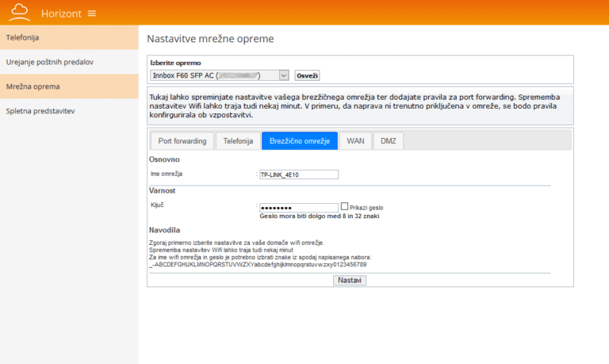Screen dimensions: 609x364
Task: Click the Osnovno section heading
Action: (164, 159)
